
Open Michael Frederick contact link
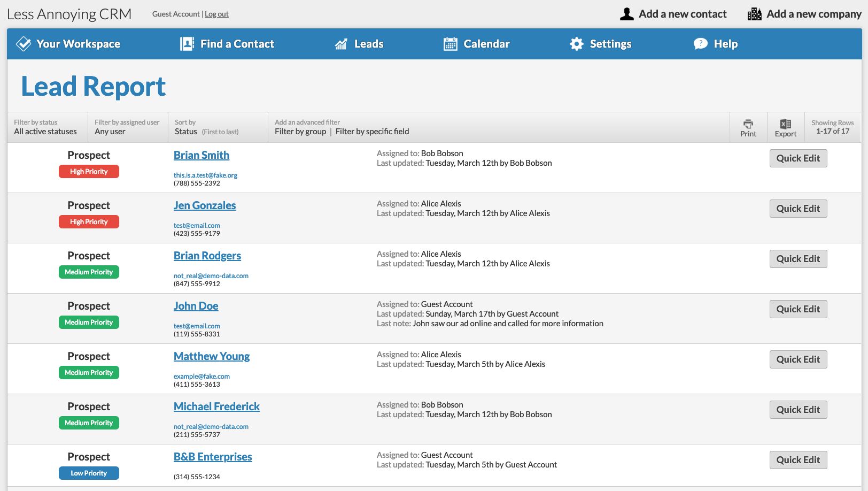coord(216,406)
